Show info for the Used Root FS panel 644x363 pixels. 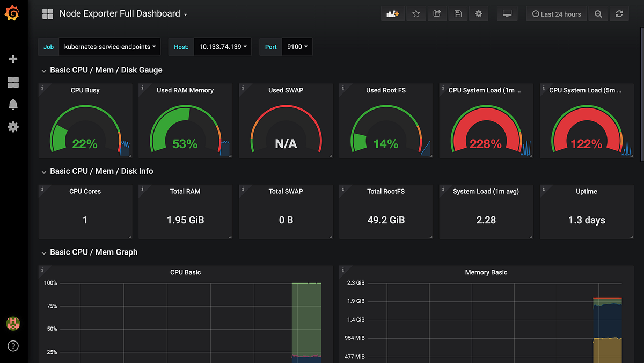click(x=343, y=87)
